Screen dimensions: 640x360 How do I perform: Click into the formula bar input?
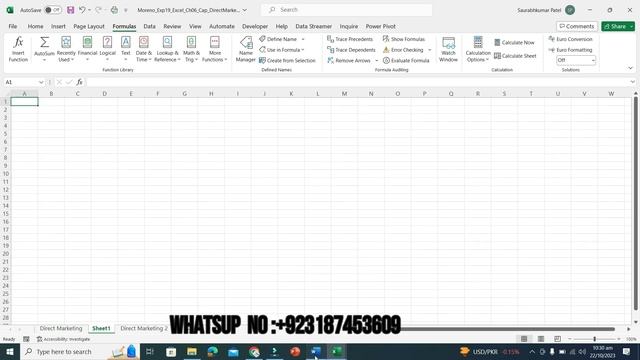[x=357, y=82]
